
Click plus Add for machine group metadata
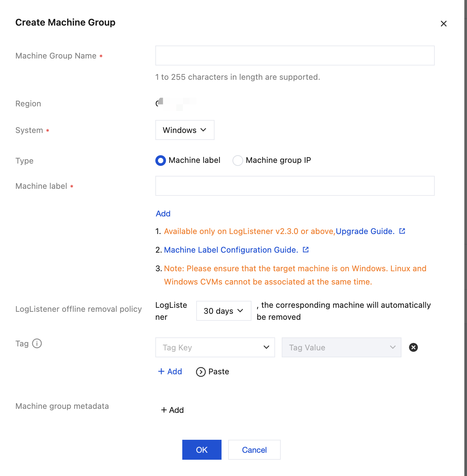(x=172, y=410)
